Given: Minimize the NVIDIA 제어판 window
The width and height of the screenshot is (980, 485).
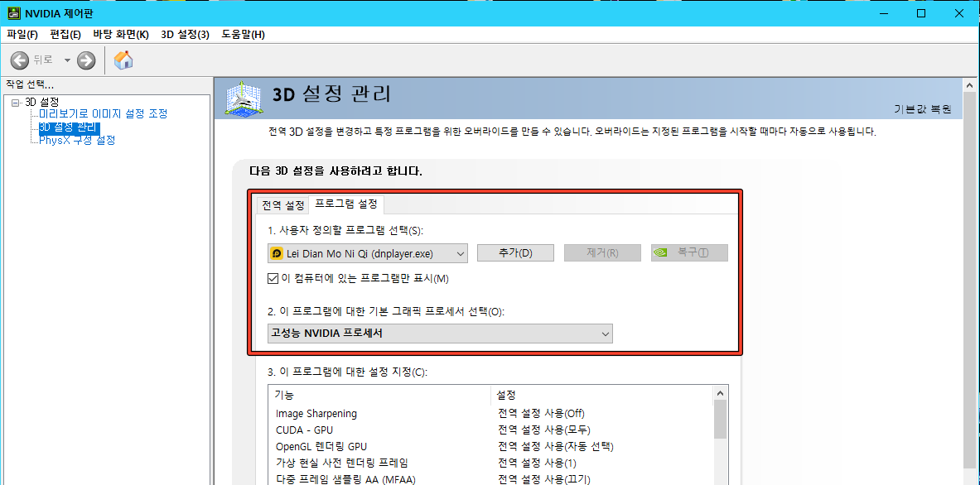Looking at the screenshot, I should tap(885, 13).
